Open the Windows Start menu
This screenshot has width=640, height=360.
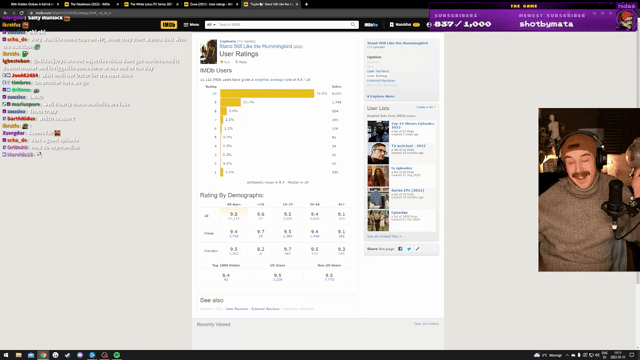6,355
